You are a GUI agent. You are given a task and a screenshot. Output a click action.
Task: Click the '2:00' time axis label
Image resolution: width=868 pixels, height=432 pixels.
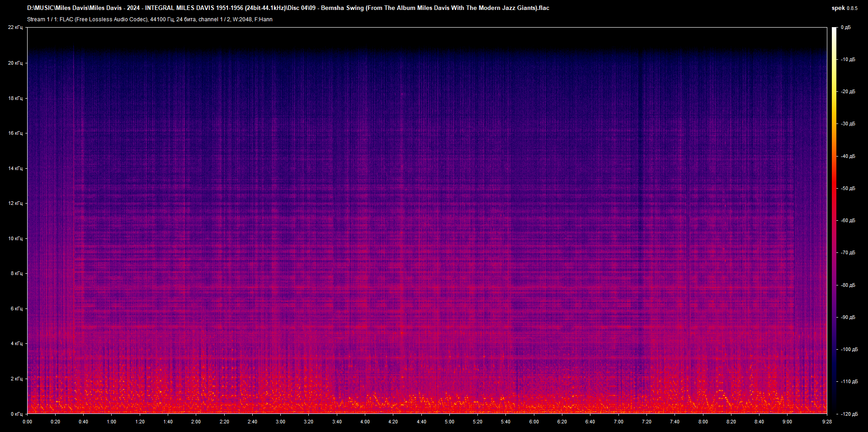tap(196, 422)
